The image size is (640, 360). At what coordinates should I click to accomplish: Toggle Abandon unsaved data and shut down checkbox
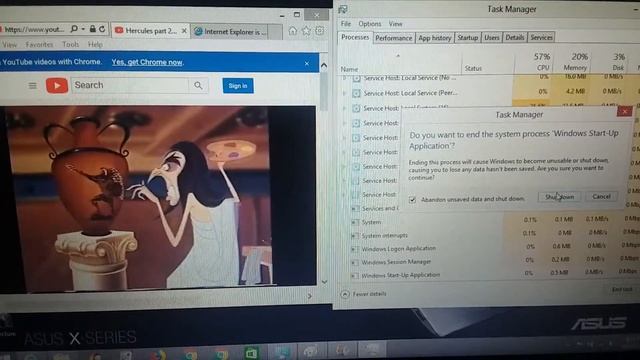coord(412,200)
